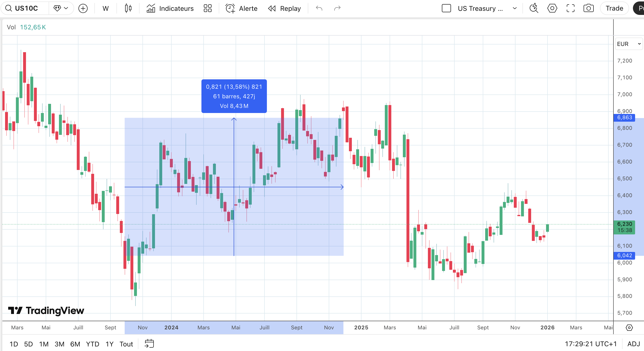
Task: Click the Trade button
Action: tap(614, 8)
